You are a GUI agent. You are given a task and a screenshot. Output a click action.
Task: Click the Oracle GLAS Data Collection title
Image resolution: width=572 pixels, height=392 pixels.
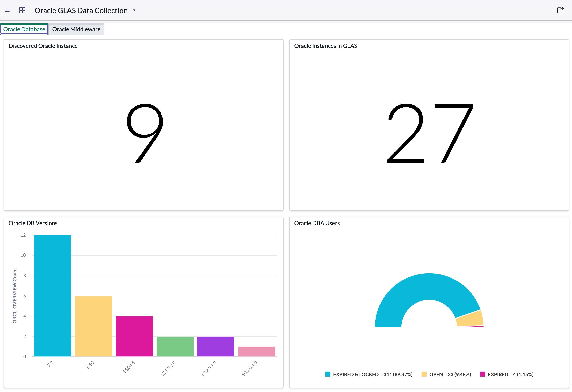(x=81, y=10)
